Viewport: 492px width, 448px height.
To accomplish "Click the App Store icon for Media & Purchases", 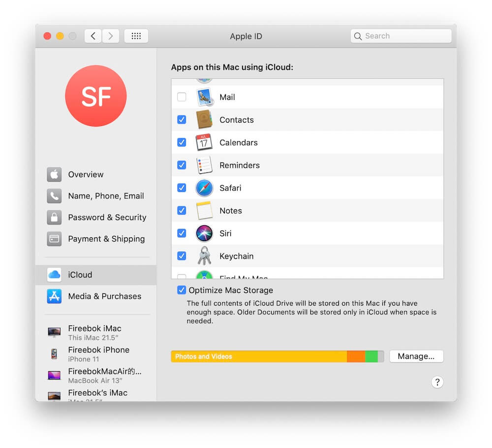I will pos(54,296).
